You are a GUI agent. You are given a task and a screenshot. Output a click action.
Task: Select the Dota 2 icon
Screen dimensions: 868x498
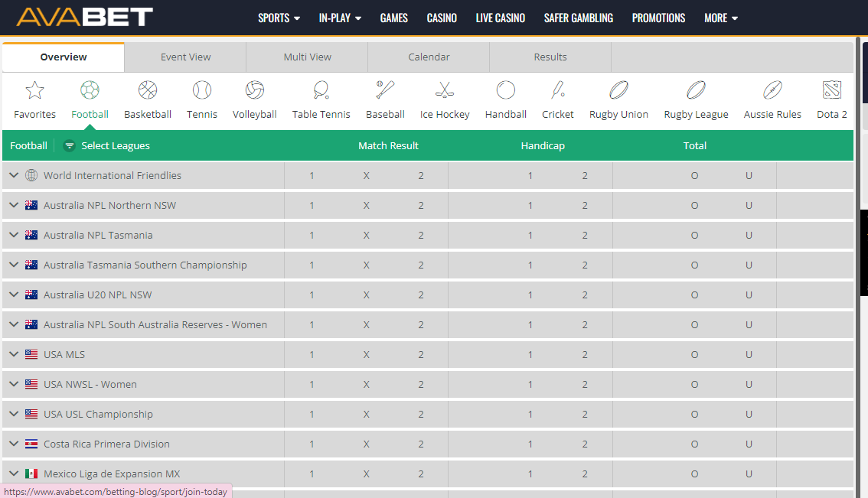coord(832,90)
